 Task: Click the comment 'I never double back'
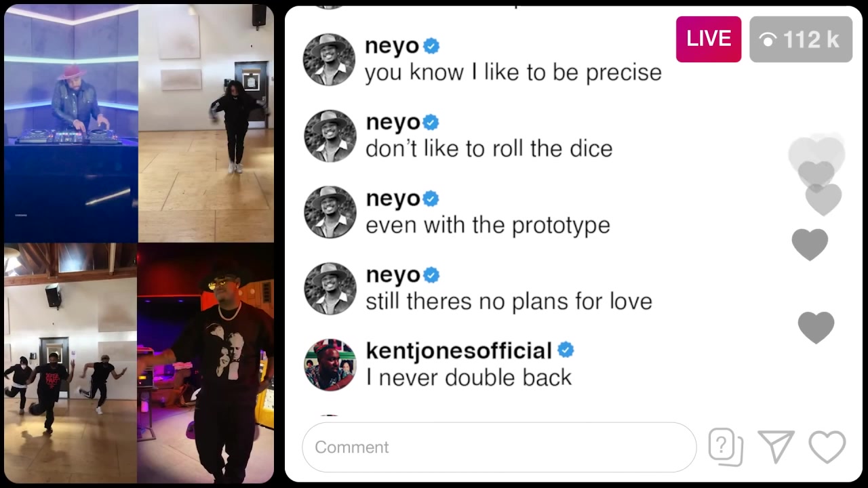(x=469, y=378)
